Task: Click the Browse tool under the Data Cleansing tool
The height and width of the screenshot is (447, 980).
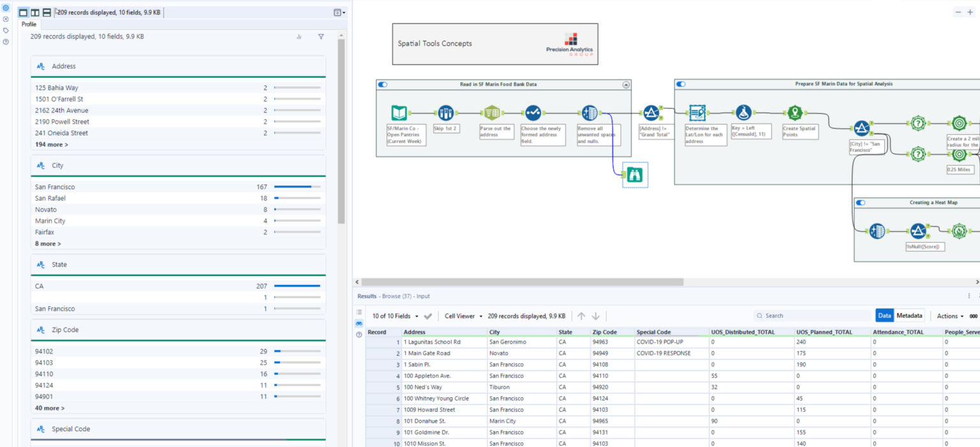Action: pyautogui.click(x=634, y=174)
